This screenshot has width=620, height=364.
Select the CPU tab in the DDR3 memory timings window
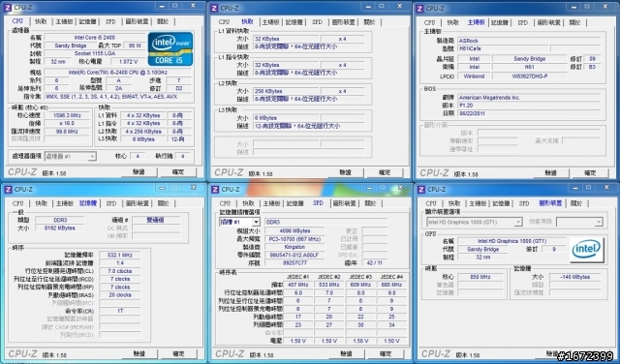[x=17, y=203]
